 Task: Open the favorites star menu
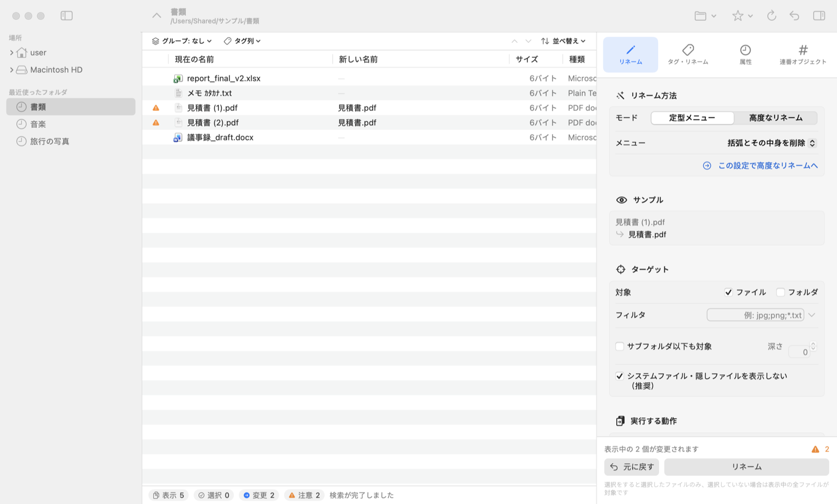(x=742, y=16)
